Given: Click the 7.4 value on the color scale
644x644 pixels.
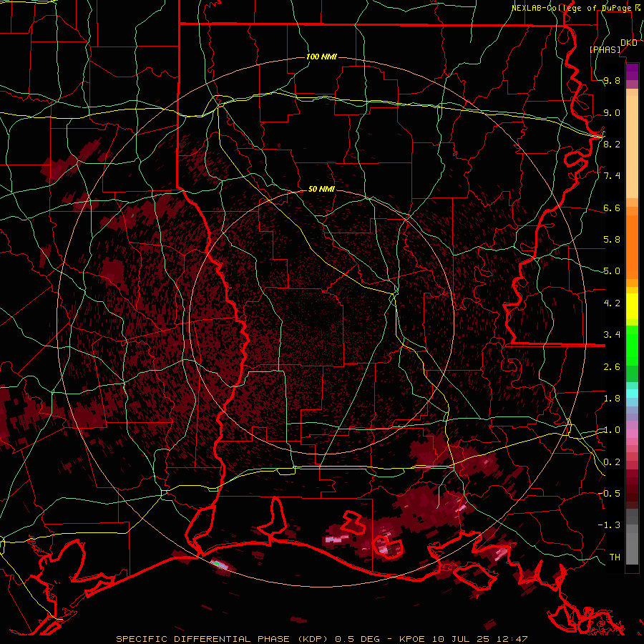Looking at the screenshot, I should pyautogui.click(x=612, y=176).
